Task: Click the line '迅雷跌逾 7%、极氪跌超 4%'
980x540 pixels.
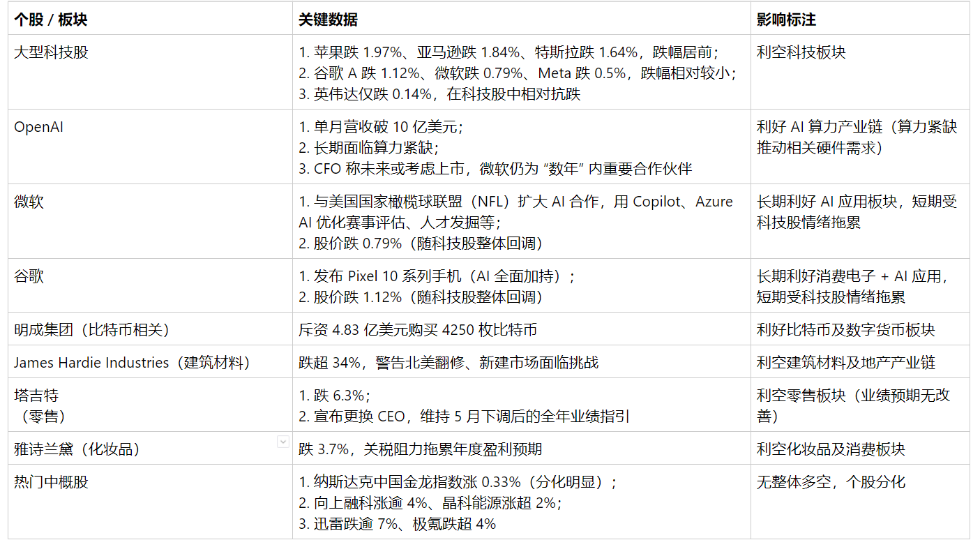Action: [x=397, y=524]
